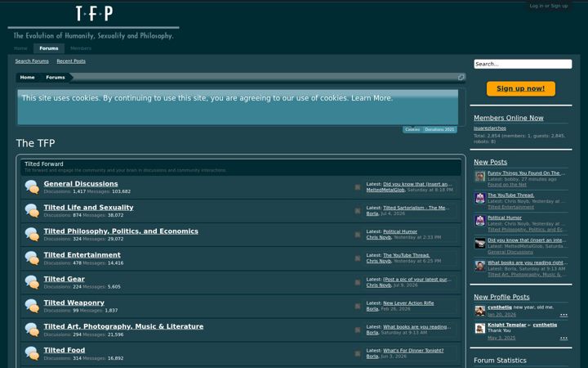The height and width of the screenshot is (368, 588).
Task: Click avatar beside Funny Things You Found post
Action: pos(480,177)
